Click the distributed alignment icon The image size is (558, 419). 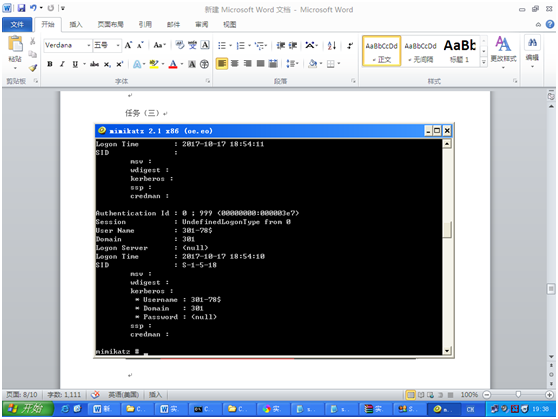point(273,64)
